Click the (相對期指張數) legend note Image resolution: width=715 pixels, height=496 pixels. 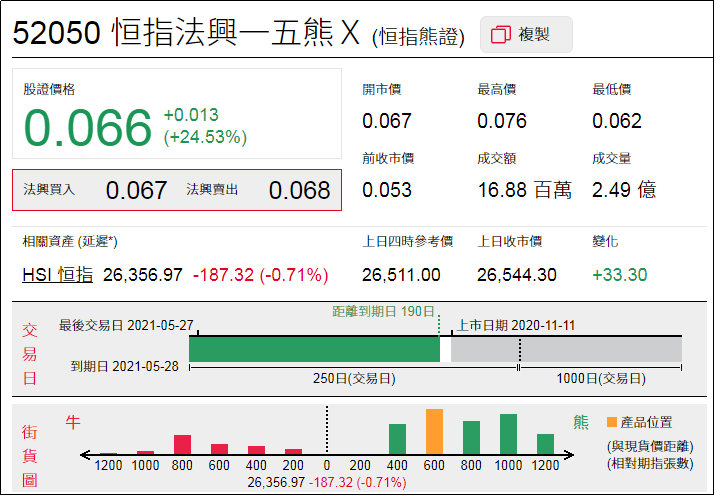pos(650,464)
